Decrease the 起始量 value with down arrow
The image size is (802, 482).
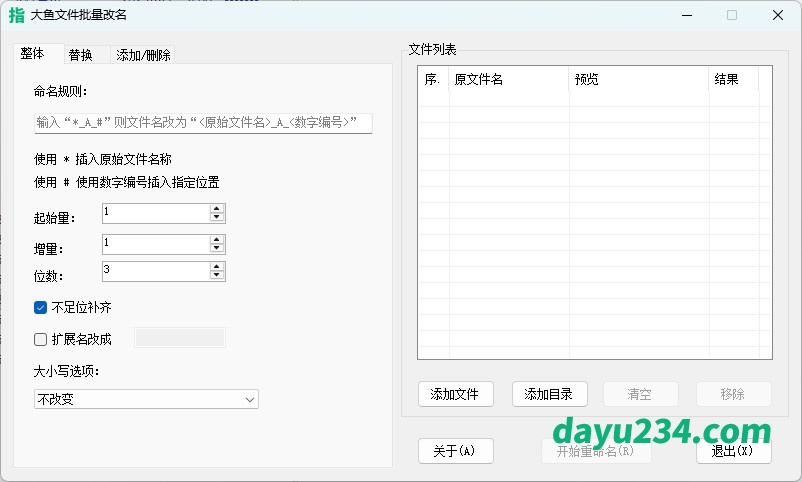217,218
